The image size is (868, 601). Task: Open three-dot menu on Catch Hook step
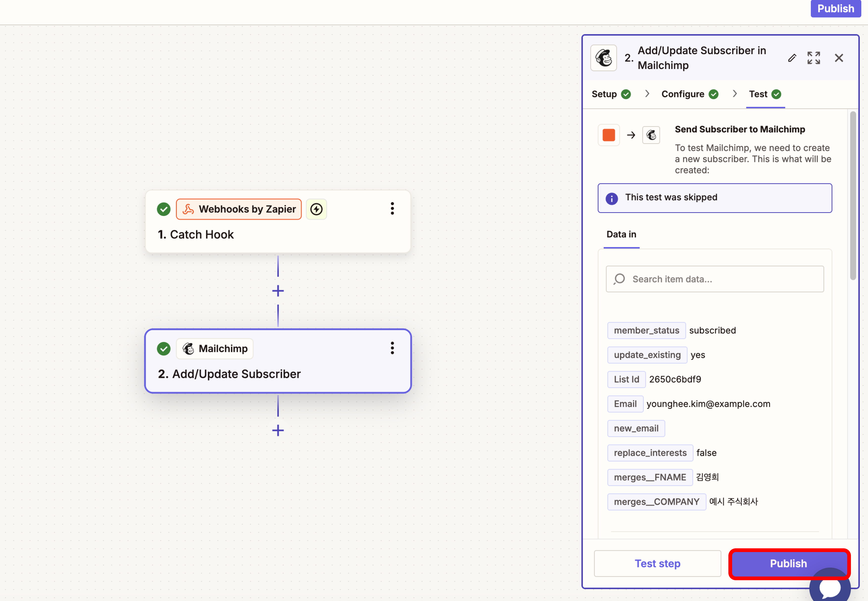392,208
